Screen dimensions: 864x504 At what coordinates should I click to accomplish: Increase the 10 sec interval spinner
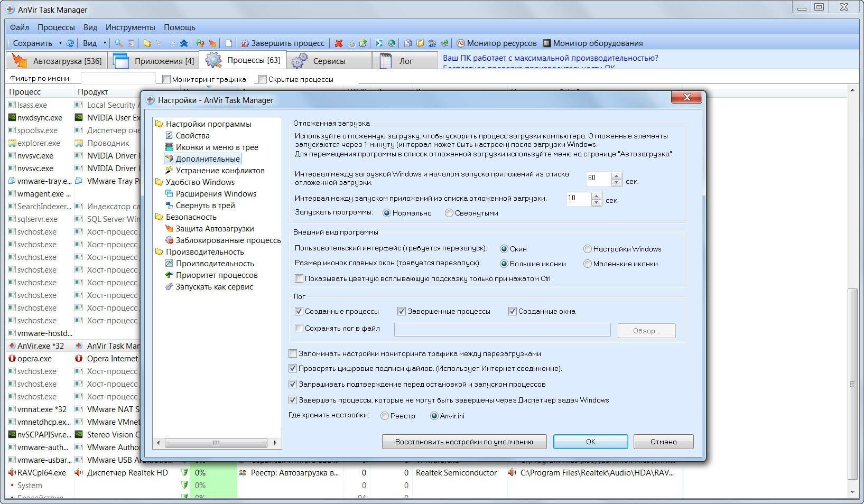pyautogui.click(x=596, y=196)
